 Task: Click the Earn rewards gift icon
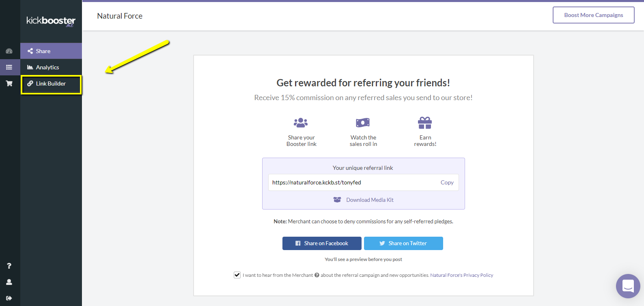(x=425, y=122)
